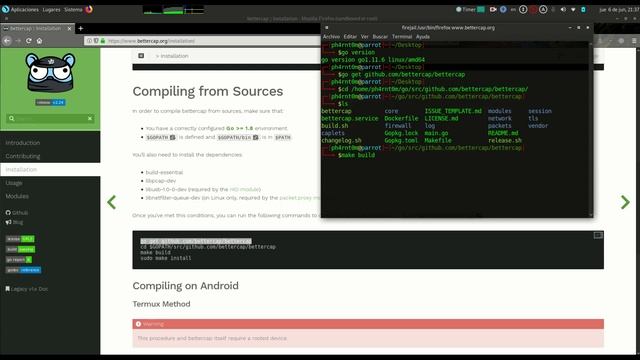Screen dimensions: 640x360
Task: Go back in Firefox
Action: pos(7,40)
